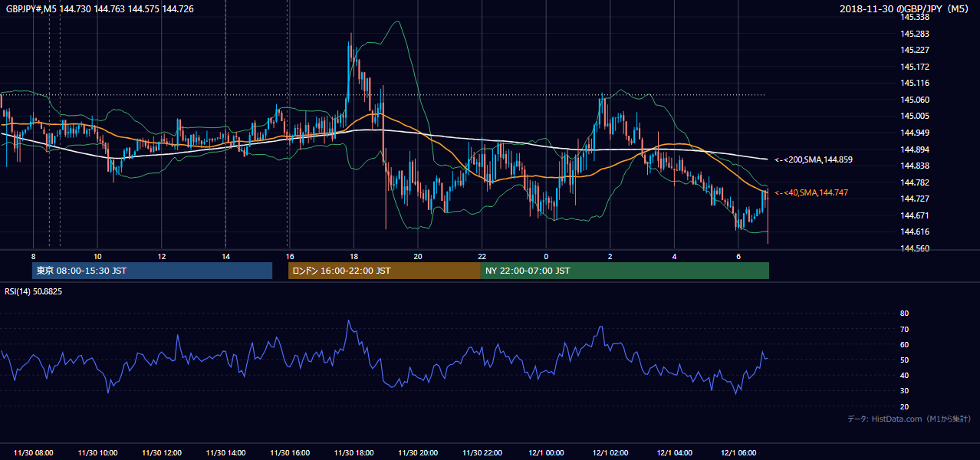Select the ロンドン 16:00-22:00 JST session bar
980x460 pixels.
point(384,271)
